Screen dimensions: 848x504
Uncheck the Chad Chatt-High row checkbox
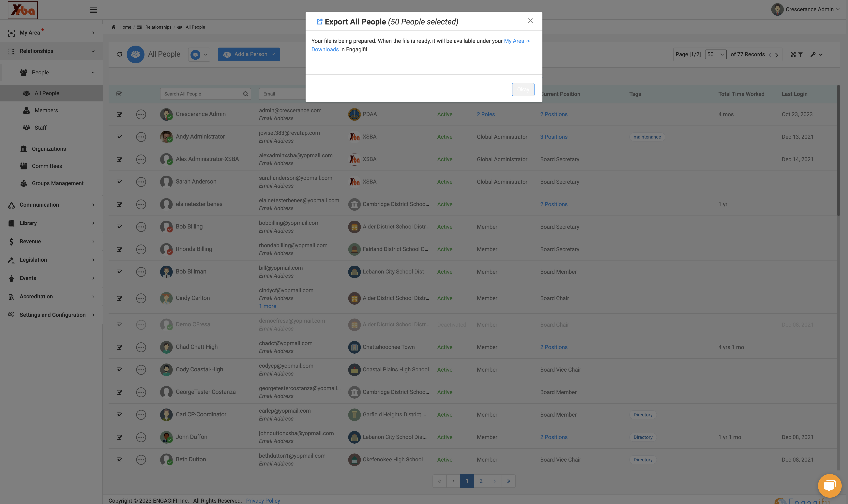click(119, 348)
